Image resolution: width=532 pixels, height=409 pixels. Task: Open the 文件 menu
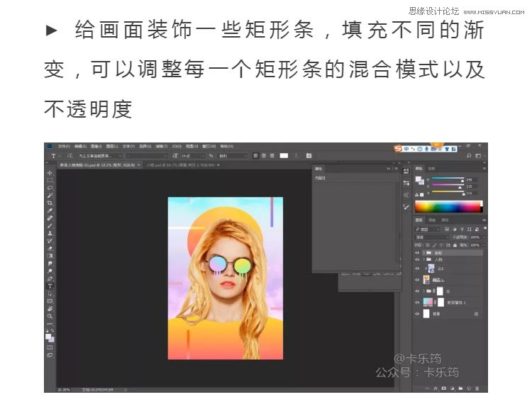[x=64, y=146]
